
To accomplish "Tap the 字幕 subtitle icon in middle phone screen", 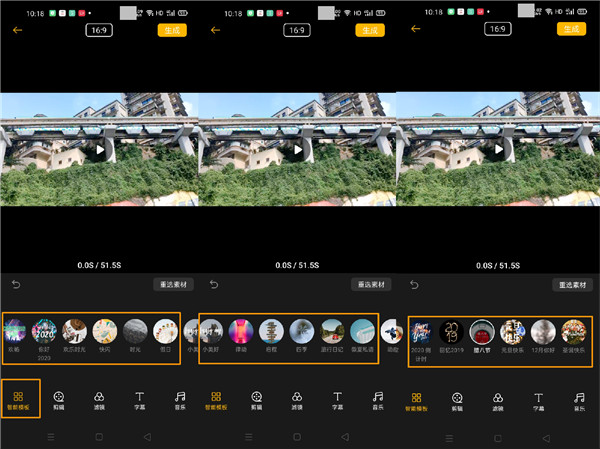I will pos(338,400).
